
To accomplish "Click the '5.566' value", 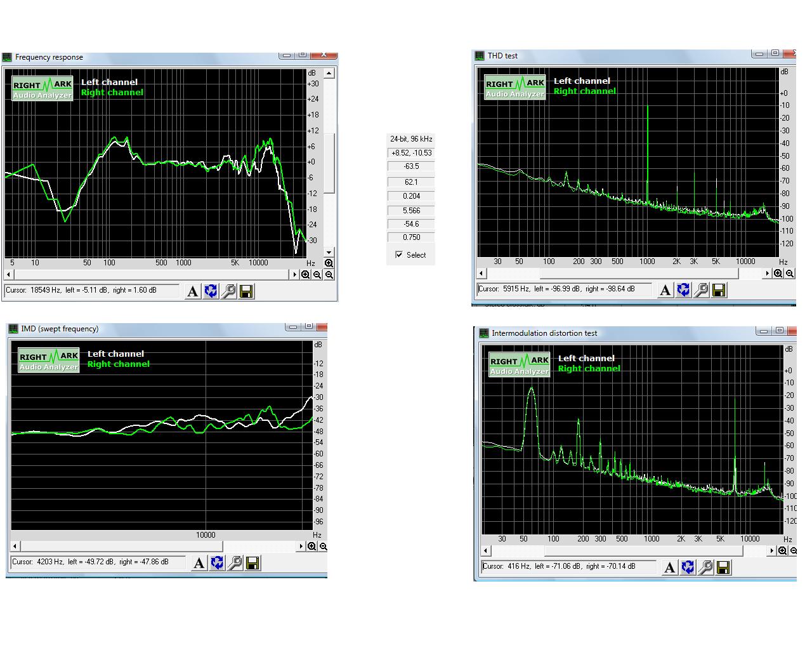I will (411, 211).
